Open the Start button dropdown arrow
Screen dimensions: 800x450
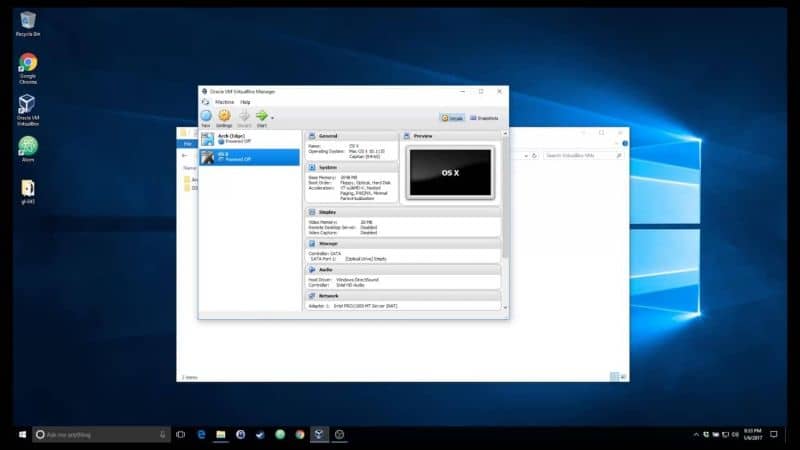click(x=272, y=118)
